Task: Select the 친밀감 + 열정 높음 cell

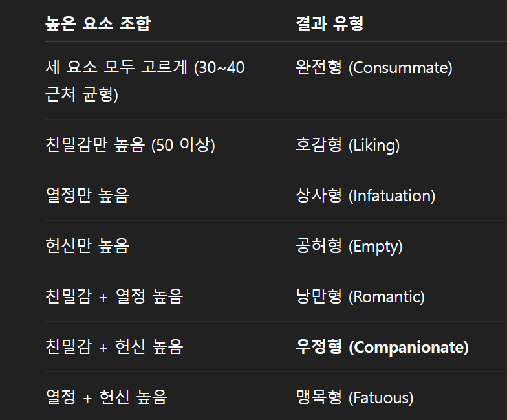Action: (x=114, y=296)
